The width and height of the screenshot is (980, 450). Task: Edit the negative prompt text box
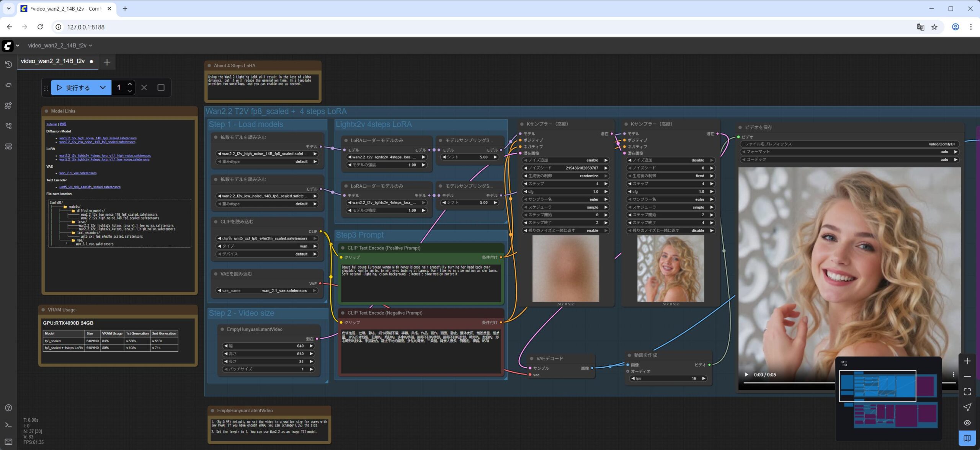(x=421, y=351)
